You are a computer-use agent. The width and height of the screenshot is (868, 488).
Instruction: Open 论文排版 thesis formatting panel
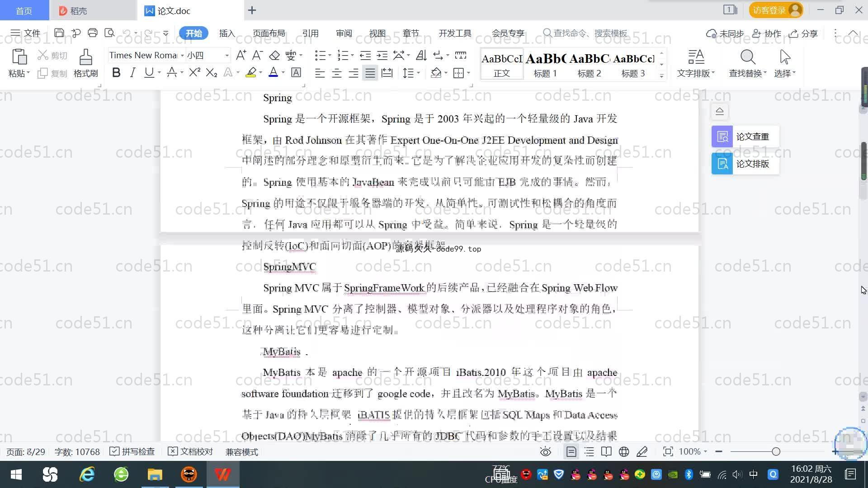(x=745, y=164)
